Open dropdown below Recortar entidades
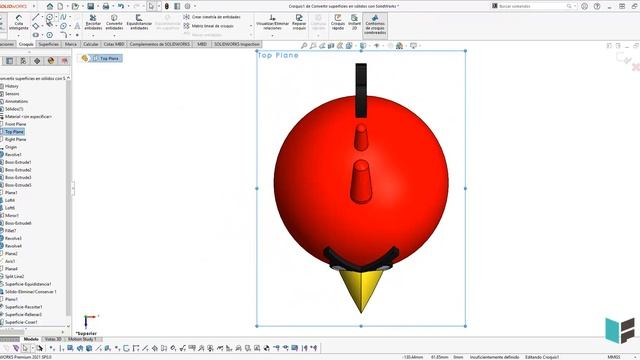This screenshot has height=360, width=640. (93, 36)
